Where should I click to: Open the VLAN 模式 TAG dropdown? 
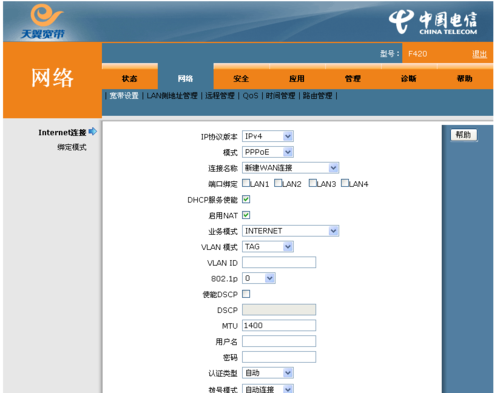pyautogui.click(x=268, y=247)
